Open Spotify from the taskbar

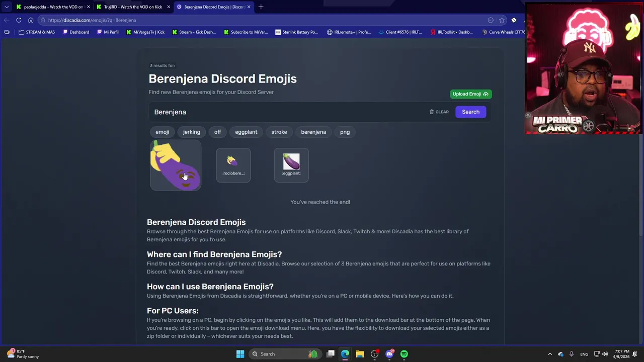(404, 354)
